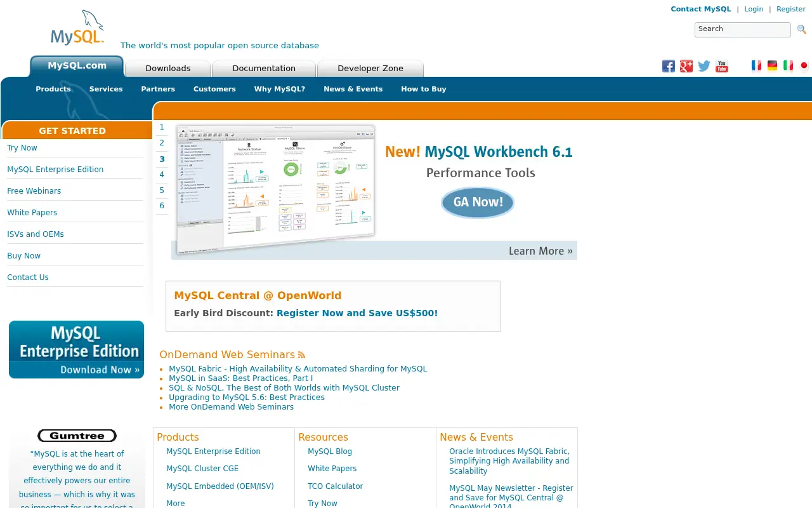Image resolution: width=812 pixels, height=508 pixels.
Task: Show carousel slide number 1
Action: 162,127
